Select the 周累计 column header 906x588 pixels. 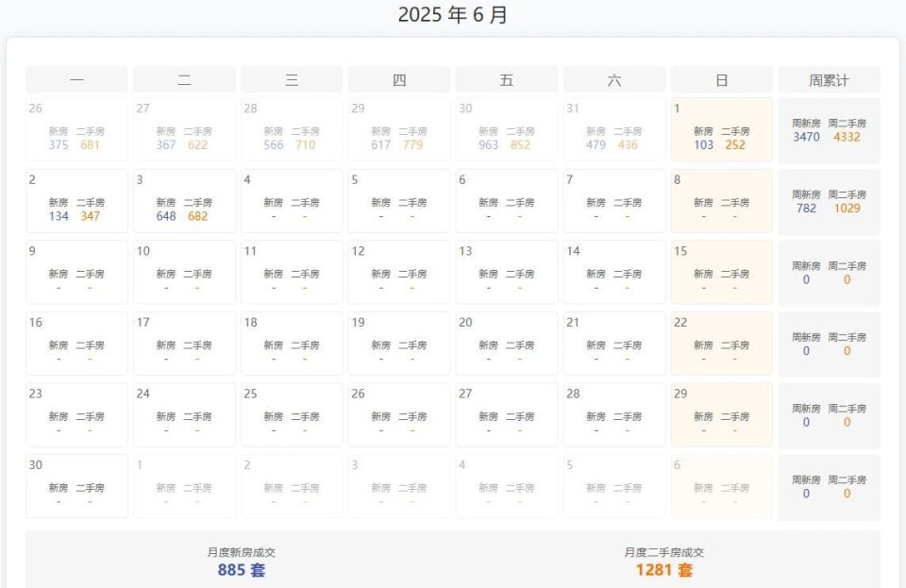(830, 79)
